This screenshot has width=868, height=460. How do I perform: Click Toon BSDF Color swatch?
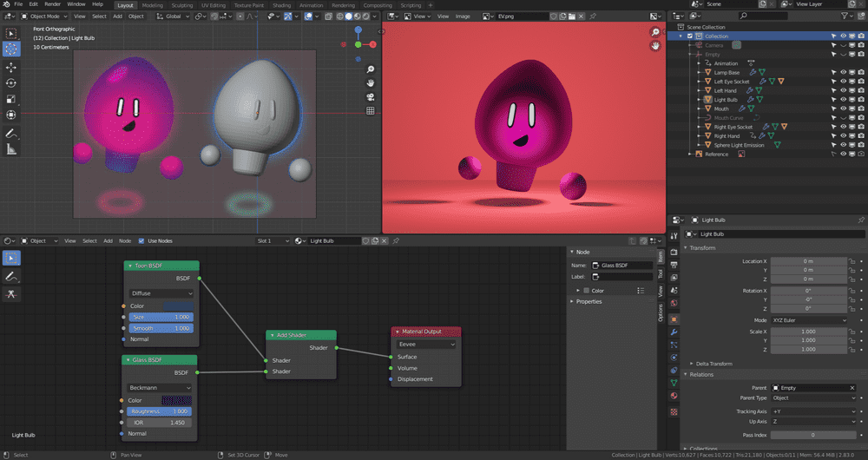[x=178, y=306]
